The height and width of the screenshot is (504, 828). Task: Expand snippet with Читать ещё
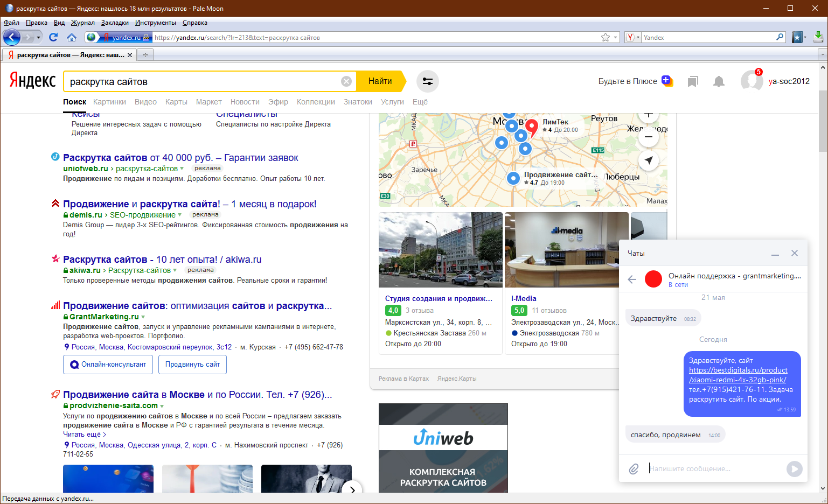[85, 434]
